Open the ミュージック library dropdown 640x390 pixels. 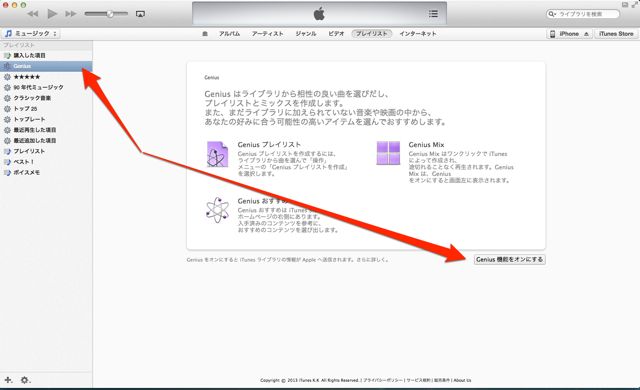[x=31, y=33]
